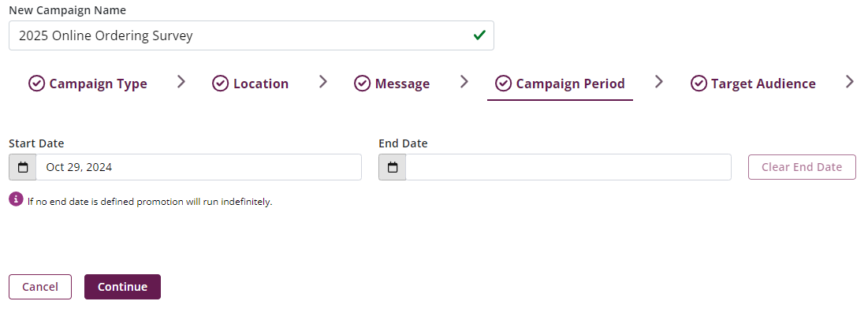Click the checkmark circle beside Campaign Period
Viewport: 868px width, 316px height.
(x=502, y=84)
